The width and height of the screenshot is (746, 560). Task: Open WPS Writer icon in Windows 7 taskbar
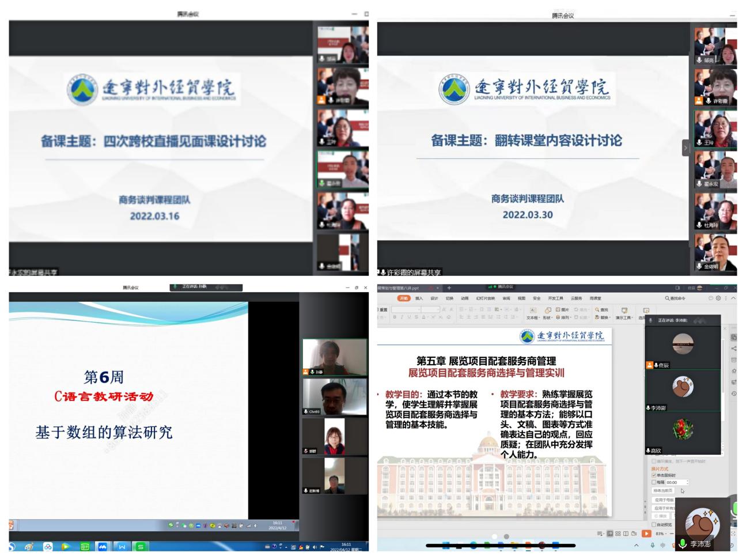[x=122, y=546]
